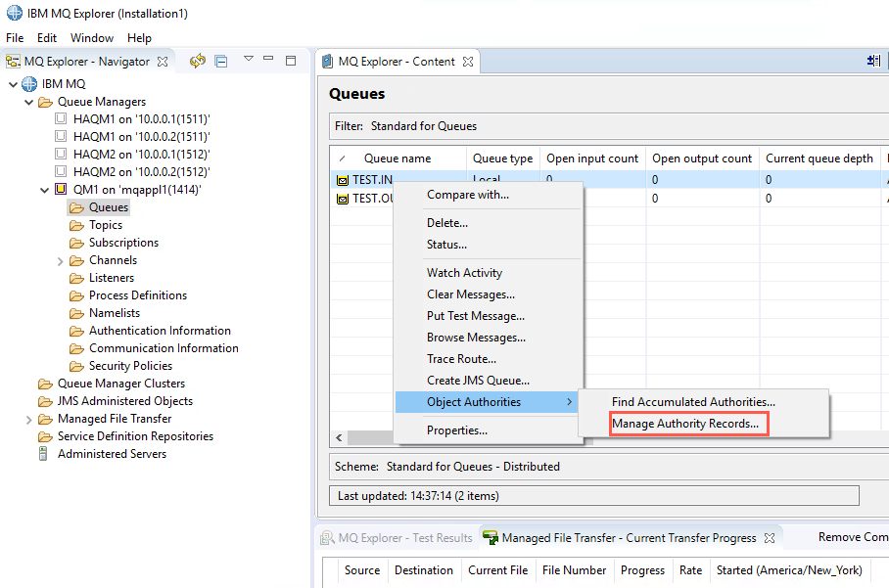The image size is (889, 588).
Task: Select Properties... in context menu
Action: coord(457,430)
